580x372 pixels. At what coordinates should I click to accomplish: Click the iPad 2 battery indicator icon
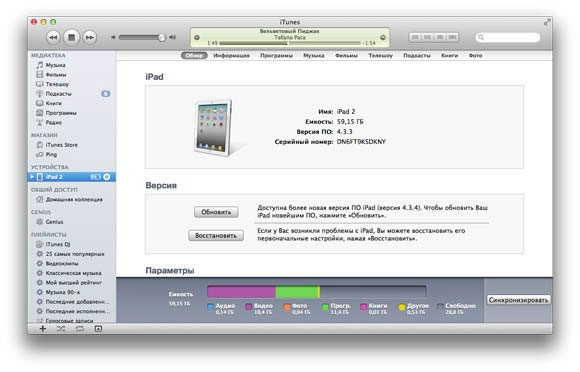(95, 177)
